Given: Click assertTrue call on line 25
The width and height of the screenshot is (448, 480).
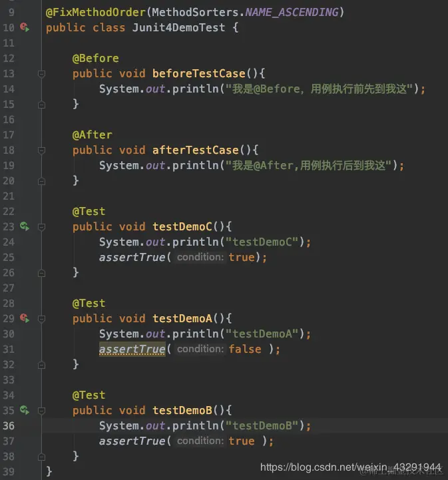Looking at the screenshot, I should click(x=132, y=257).
